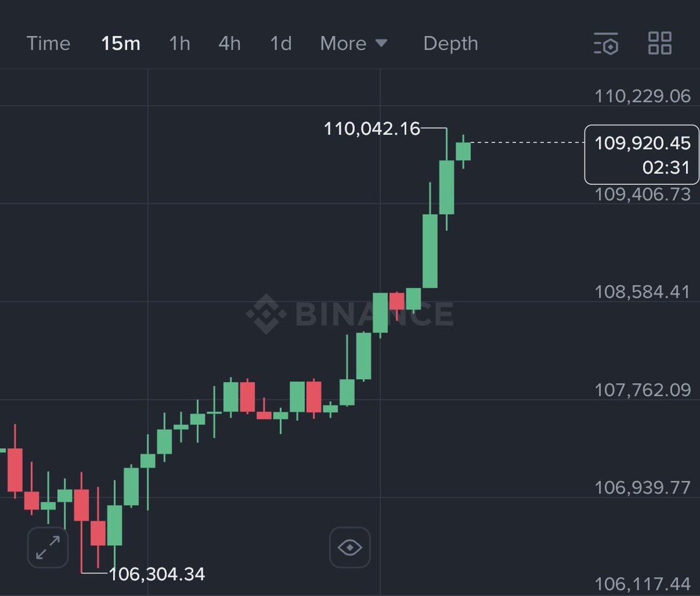Expand the chart to fullscreen
Screen dimensions: 700x596
[48, 548]
